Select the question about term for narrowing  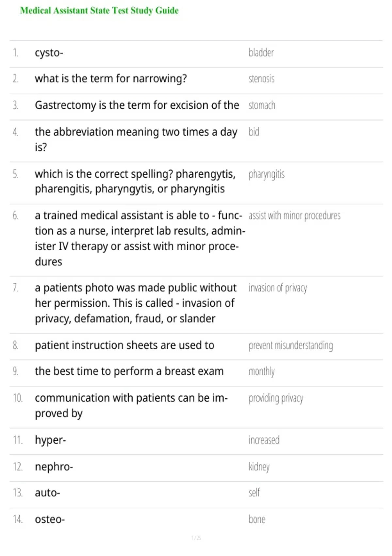pos(111,79)
